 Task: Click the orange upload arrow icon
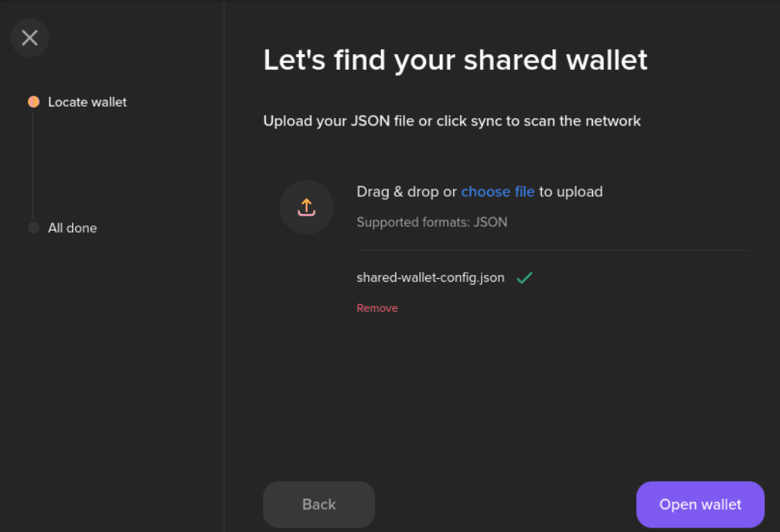pos(307,207)
